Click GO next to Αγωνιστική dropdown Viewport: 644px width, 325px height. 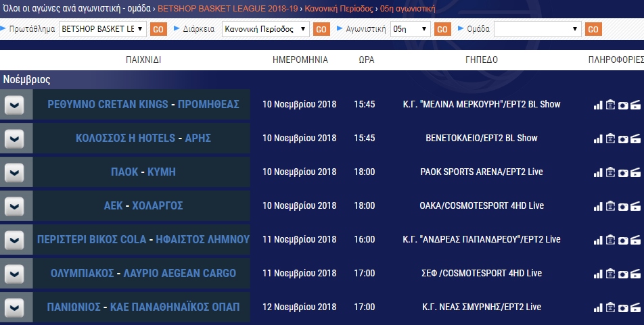click(x=442, y=29)
